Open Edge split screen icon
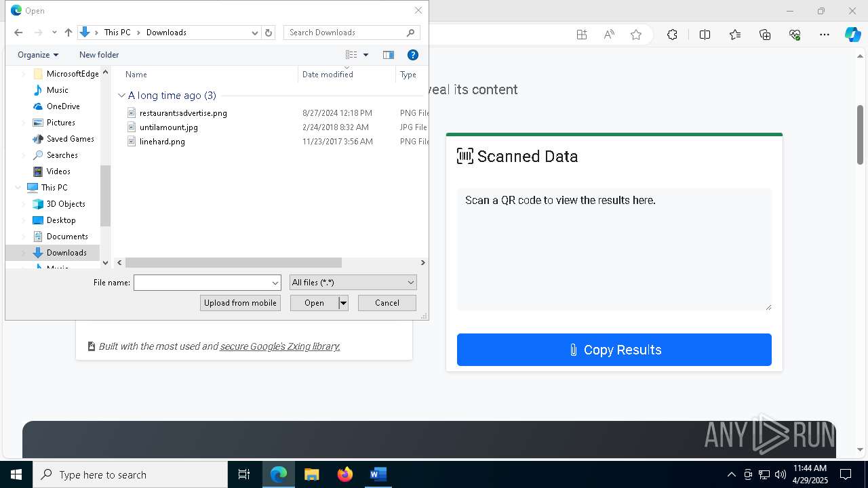The height and width of the screenshot is (488, 868). coord(705,35)
